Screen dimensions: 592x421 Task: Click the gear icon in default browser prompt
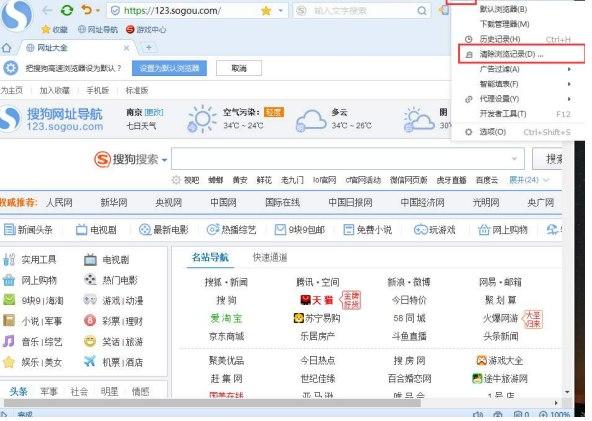click(x=11, y=68)
